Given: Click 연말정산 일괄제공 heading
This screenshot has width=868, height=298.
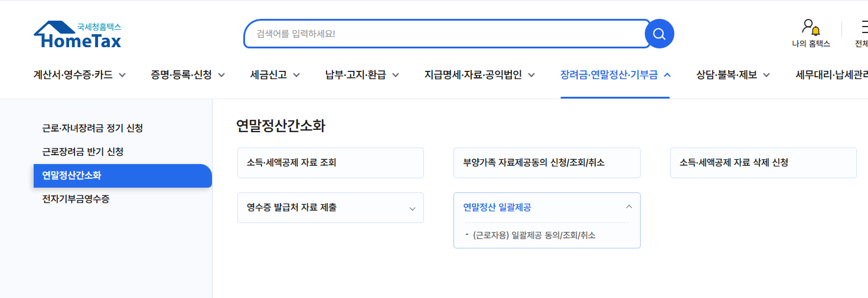Looking at the screenshot, I should [x=497, y=207].
